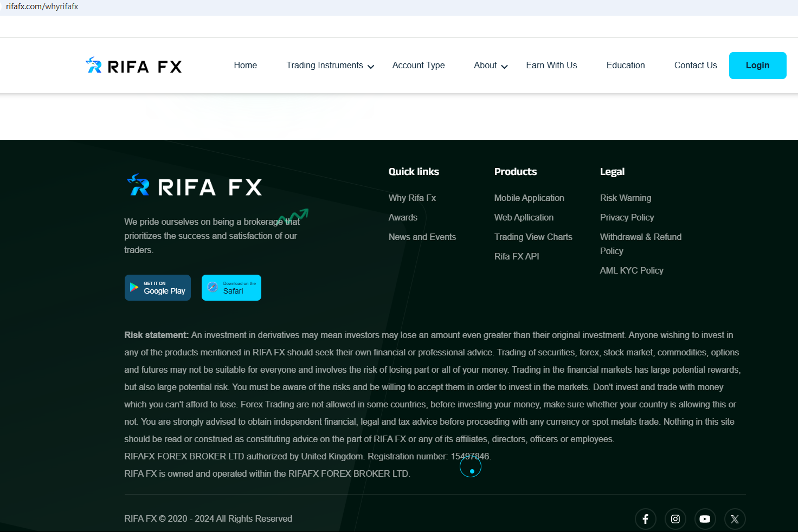Open the Instagram social icon
The height and width of the screenshot is (532, 798).
675,519
